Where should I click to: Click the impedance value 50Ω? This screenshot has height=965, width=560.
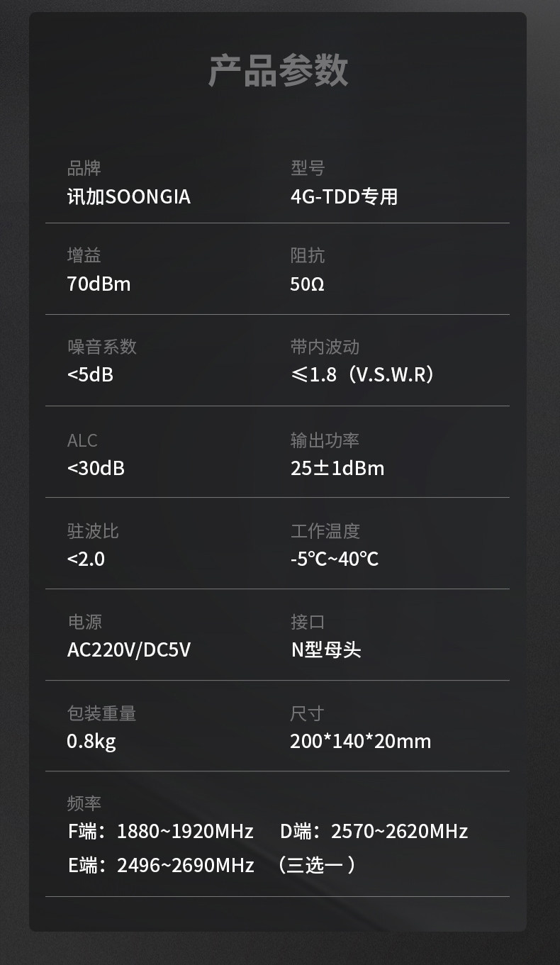click(x=307, y=284)
